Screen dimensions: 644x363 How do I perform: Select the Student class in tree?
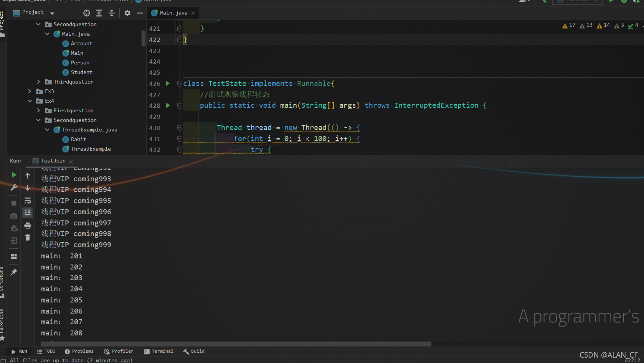point(78,72)
